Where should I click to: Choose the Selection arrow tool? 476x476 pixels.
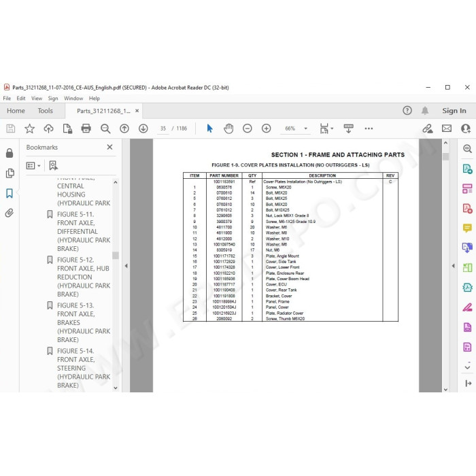point(209,129)
